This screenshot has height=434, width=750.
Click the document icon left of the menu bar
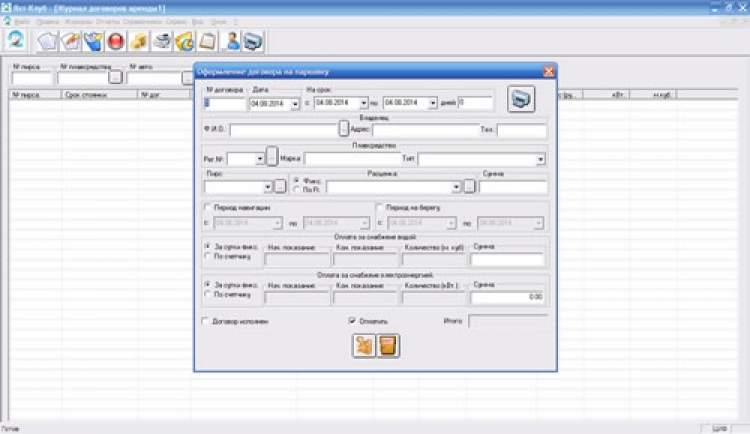click(x=7, y=22)
